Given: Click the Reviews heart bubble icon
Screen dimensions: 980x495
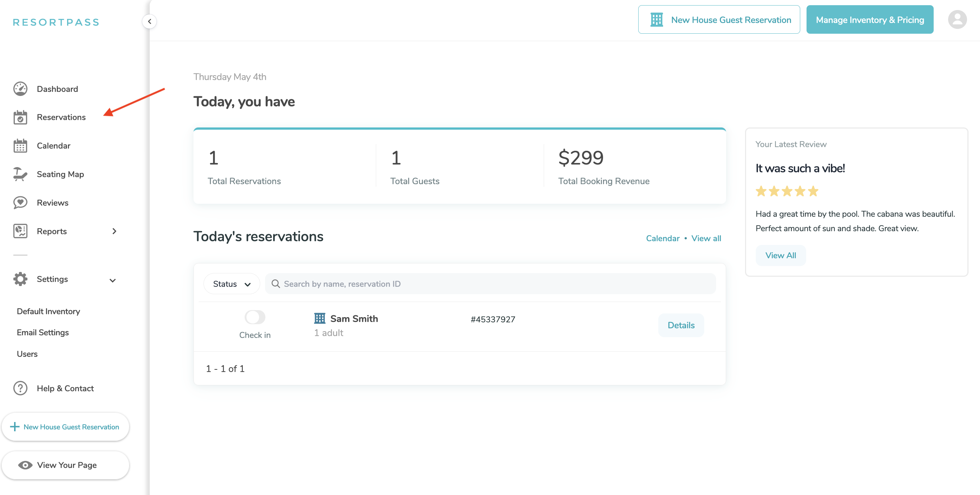Looking at the screenshot, I should click(20, 203).
